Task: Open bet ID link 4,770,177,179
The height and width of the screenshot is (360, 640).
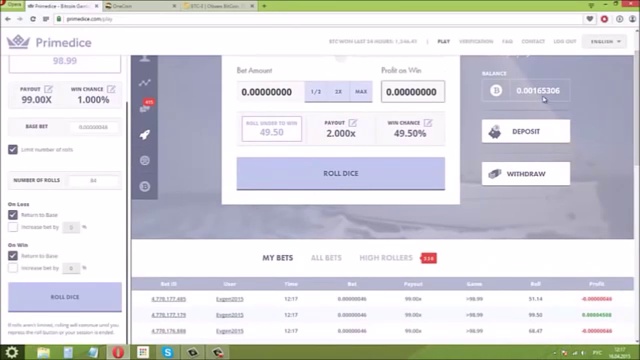Action: click(169, 315)
